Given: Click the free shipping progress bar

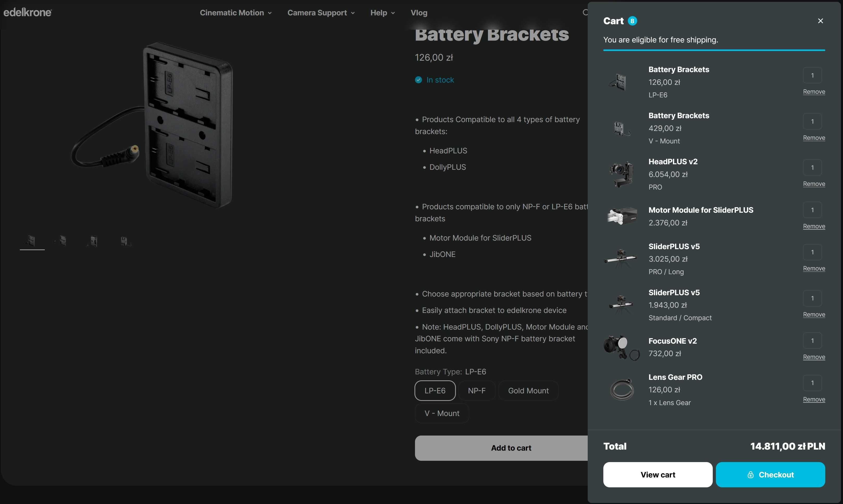Looking at the screenshot, I should (714, 50).
